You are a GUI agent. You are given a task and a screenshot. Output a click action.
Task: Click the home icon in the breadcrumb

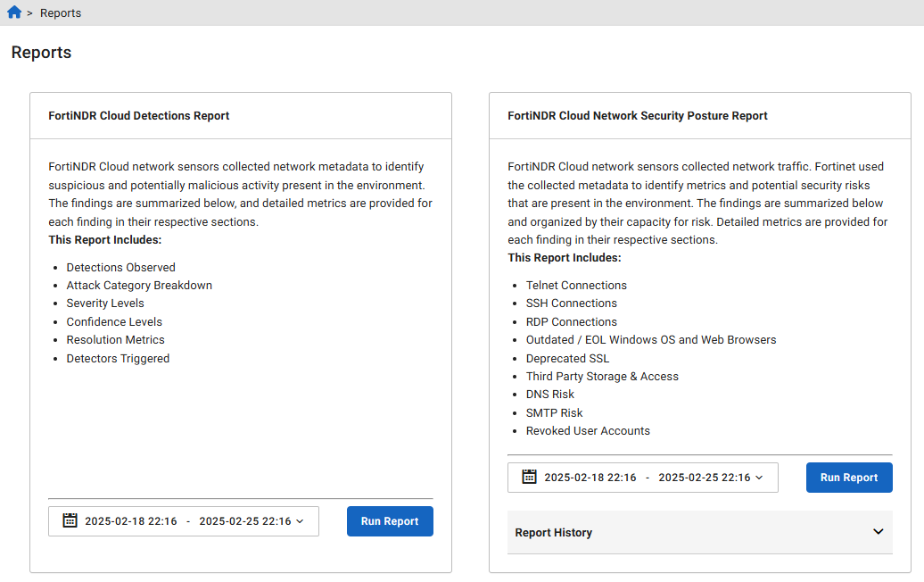click(12, 12)
